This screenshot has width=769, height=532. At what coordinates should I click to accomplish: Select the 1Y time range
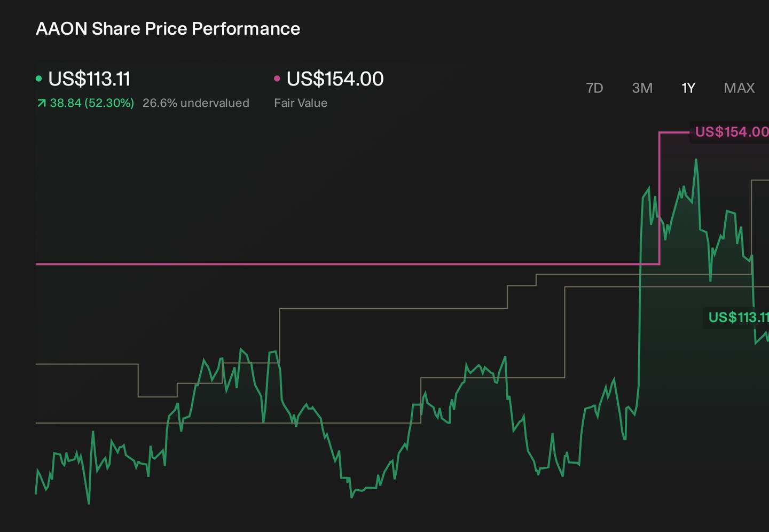(688, 88)
